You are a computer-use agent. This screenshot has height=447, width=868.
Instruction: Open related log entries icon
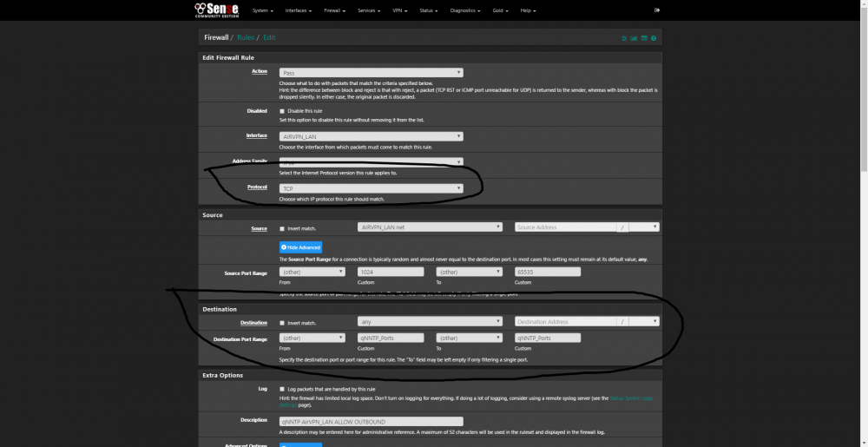point(644,38)
